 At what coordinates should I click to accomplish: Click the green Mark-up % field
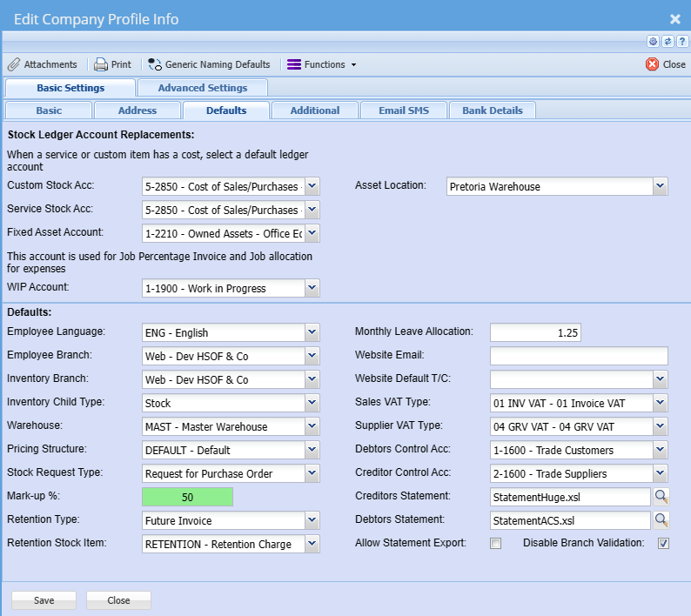pyautogui.click(x=187, y=498)
